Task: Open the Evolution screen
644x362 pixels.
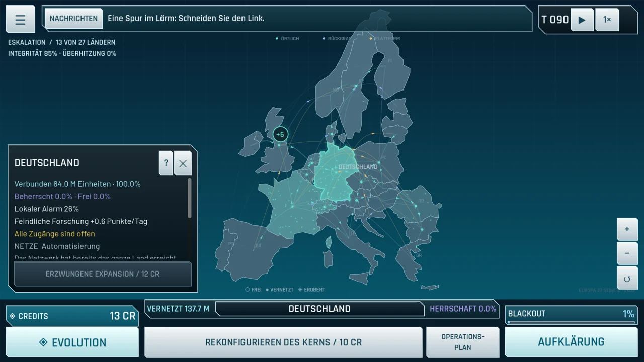Action: point(72,342)
